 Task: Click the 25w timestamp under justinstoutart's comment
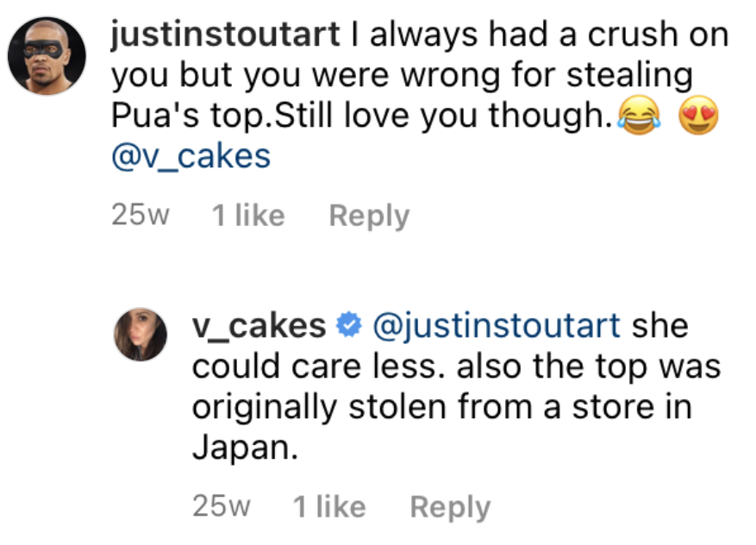[141, 215]
